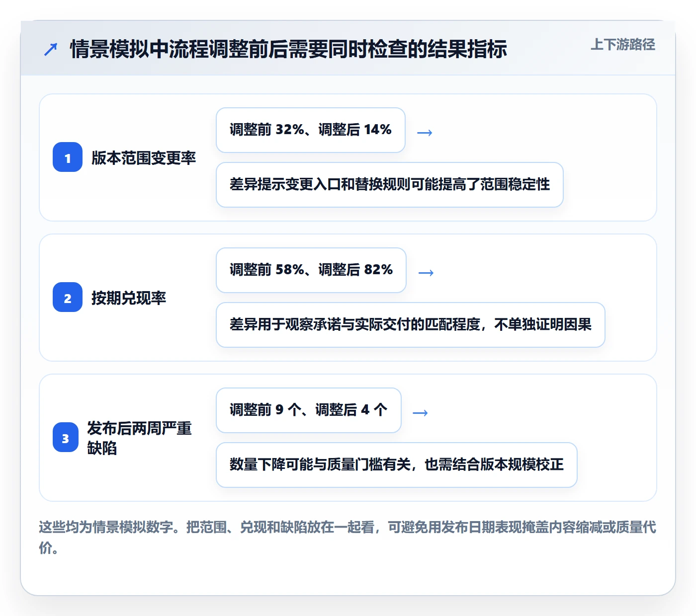696x616 pixels.
Task: Click the arrow after 调整前 58%、调整后 82%
Action: tap(426, 273)
